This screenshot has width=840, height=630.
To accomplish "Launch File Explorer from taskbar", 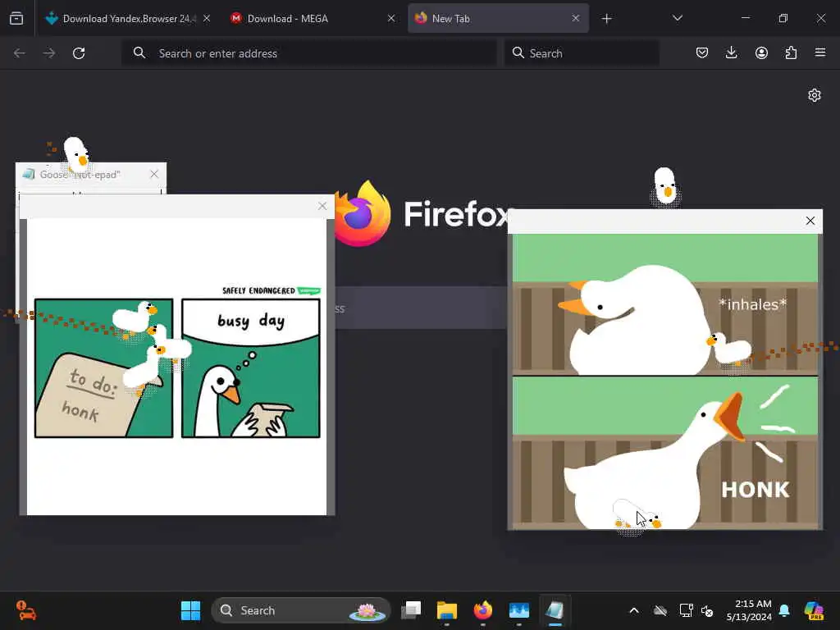I will [447, 610].
